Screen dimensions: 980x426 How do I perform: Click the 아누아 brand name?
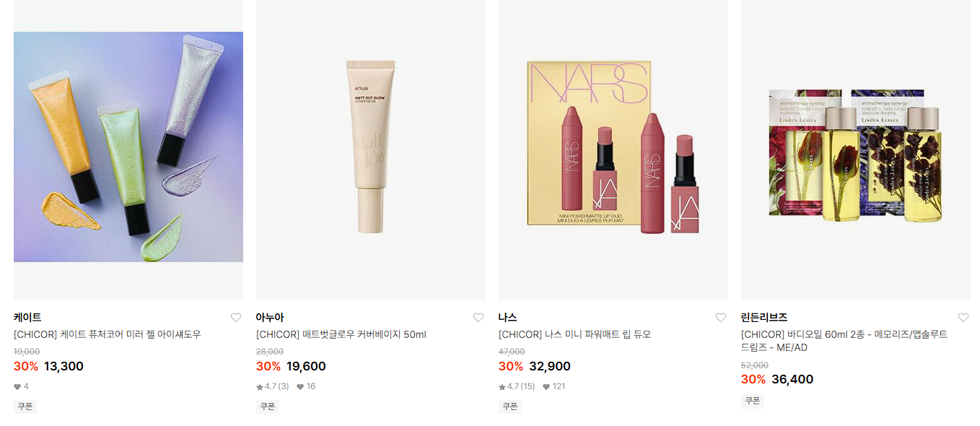pyautogui.click(x=270, y=318)
